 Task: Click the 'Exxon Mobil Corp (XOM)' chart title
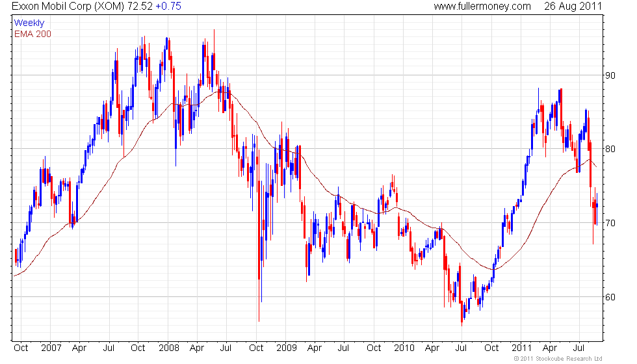pos(68,6)
